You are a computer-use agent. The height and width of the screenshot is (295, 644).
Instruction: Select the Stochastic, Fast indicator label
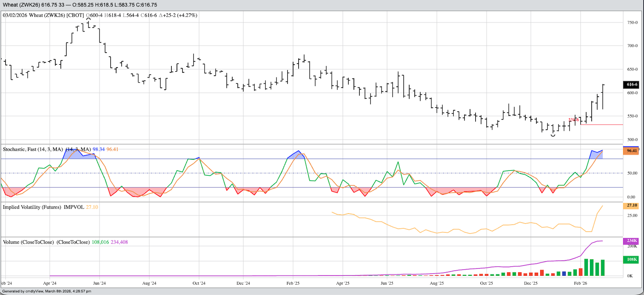coord(33,149)
